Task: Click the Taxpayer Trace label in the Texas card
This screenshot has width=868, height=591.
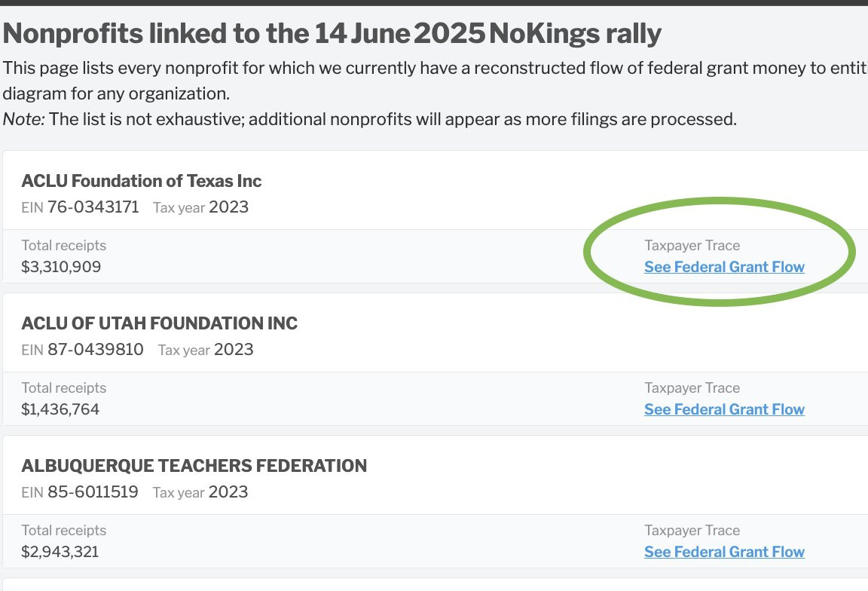Action: point(692,246)
